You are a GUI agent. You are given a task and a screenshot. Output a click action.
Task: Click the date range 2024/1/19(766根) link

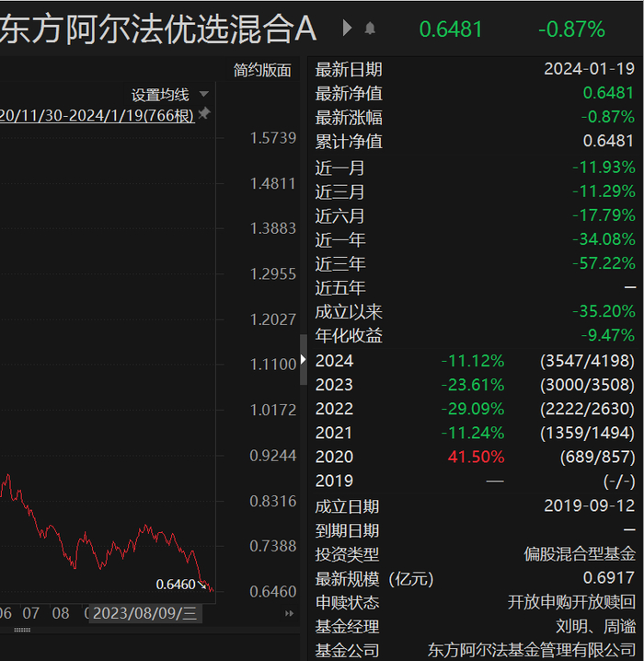[x=98, y=115]
